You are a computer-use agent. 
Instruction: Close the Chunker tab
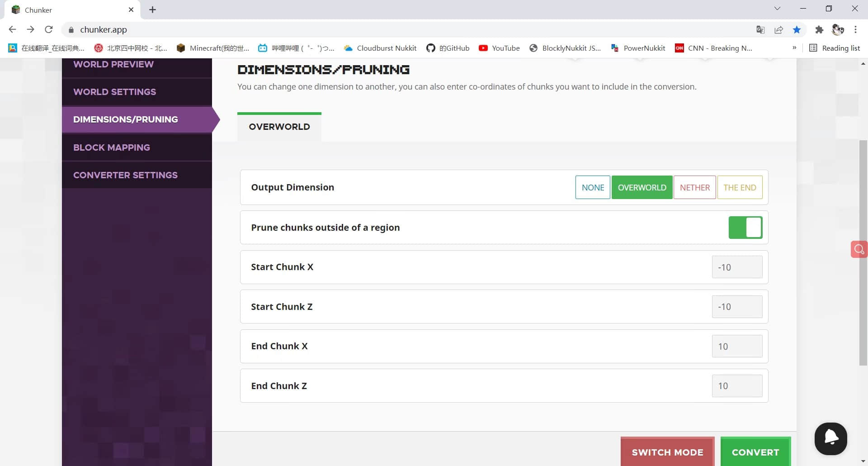(131, 10)
